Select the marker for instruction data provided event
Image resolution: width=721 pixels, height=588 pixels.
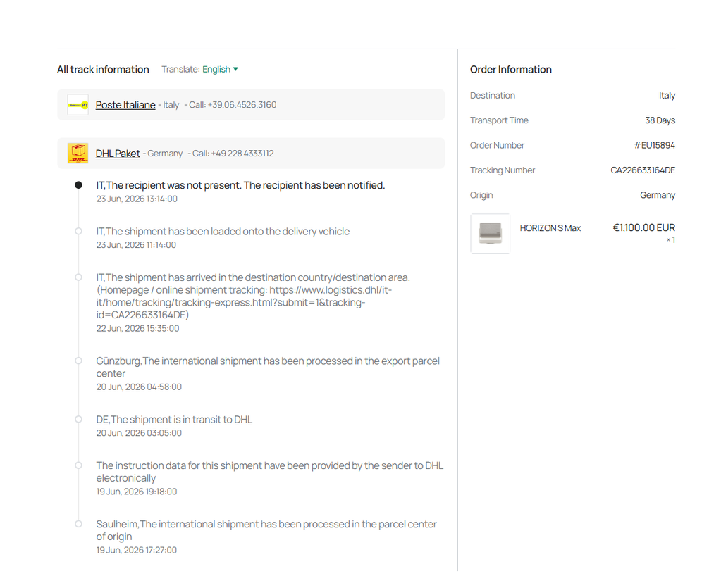pos(79,465)
